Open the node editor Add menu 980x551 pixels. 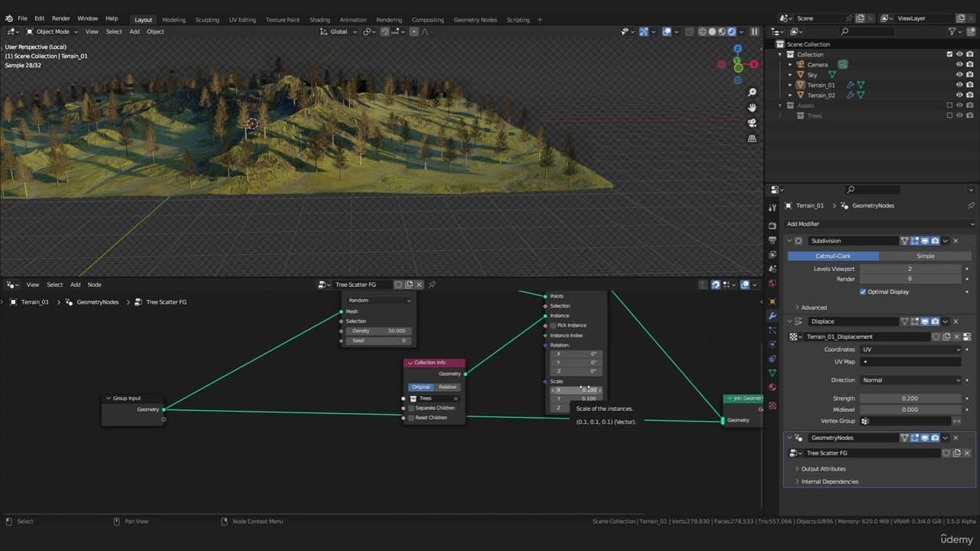tap(75, 285)
